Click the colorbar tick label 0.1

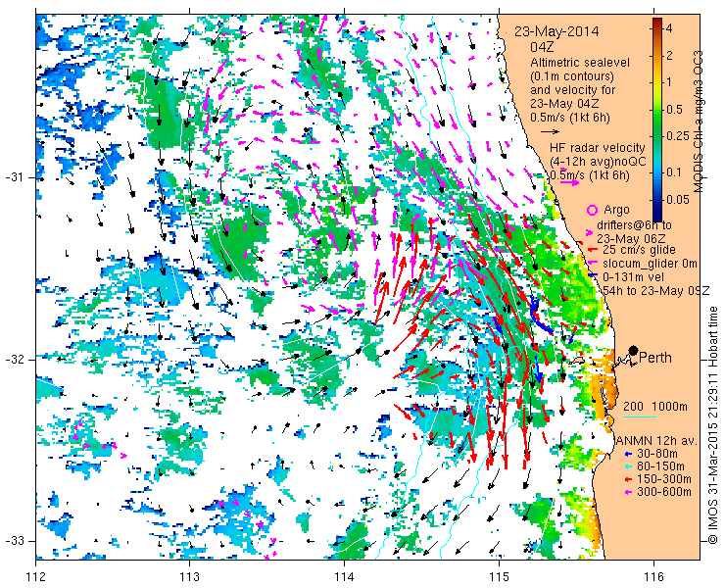(x=674, y=172)
